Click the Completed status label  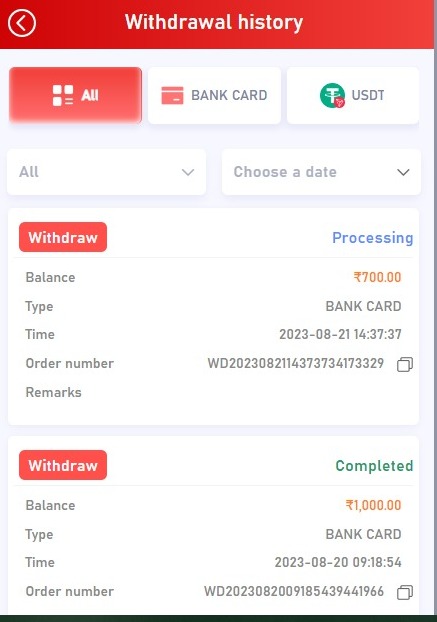point(374,465)
